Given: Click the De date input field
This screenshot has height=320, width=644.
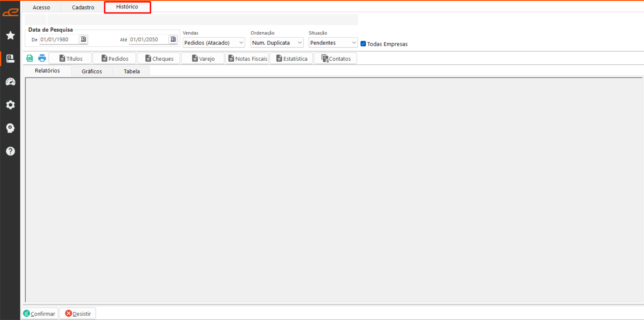Looking at the screenshot, I should [x=59, y=39].
